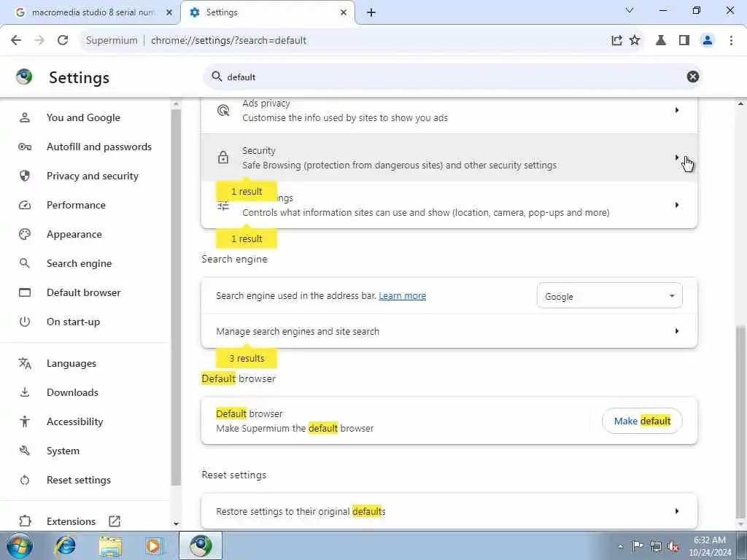Click the Learn more link
The image size is (747, 560).
point(402,296)
